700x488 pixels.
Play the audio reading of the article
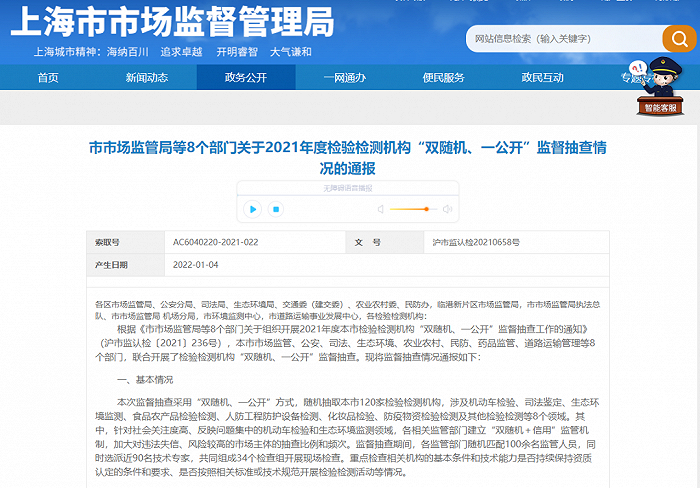click(253, 209)
